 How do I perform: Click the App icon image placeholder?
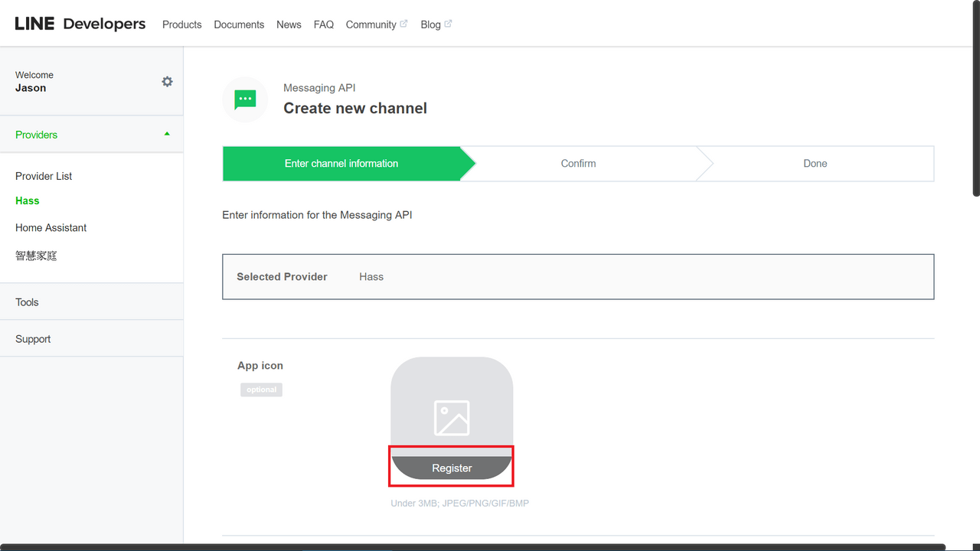click(452, 418)
